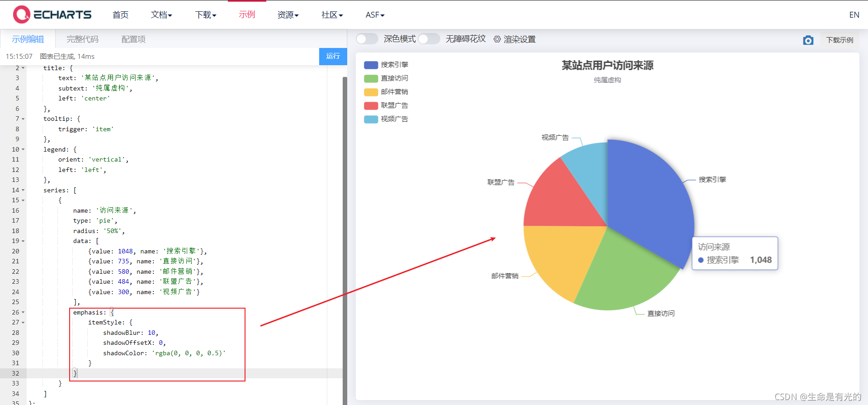
Task: Go to 首页 home page
Action: tap(120, 15)
